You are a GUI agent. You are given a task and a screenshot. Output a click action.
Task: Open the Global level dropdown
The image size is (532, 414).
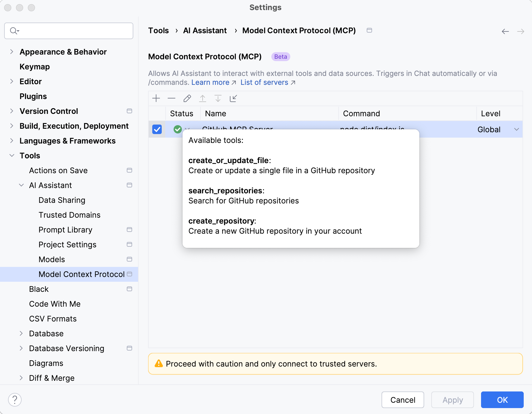tap(516, 129)
